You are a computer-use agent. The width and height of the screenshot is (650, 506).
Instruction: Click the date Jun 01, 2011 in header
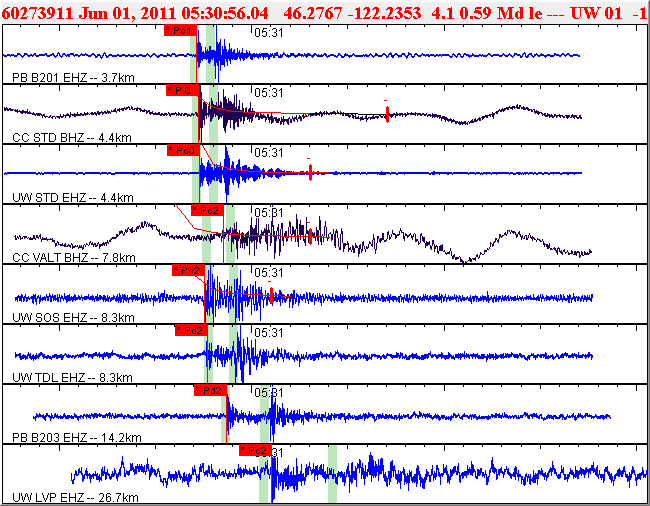click(128, 13)
